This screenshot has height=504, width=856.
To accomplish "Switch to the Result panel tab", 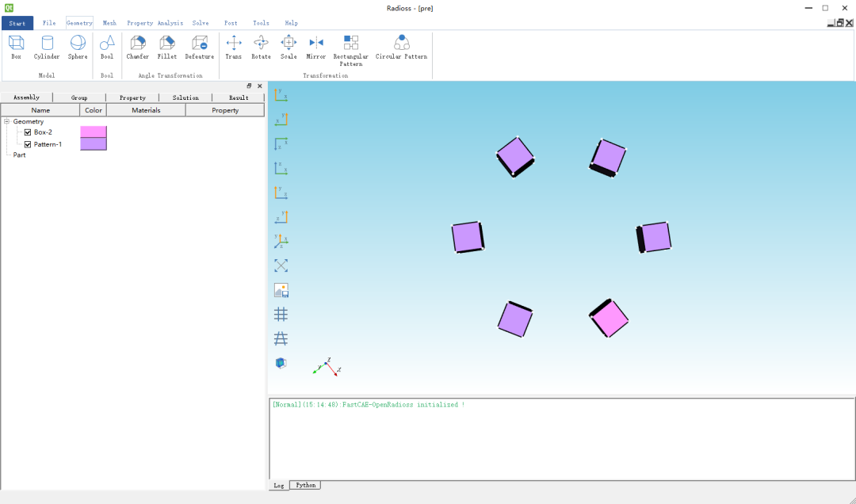I will point(239,97).
